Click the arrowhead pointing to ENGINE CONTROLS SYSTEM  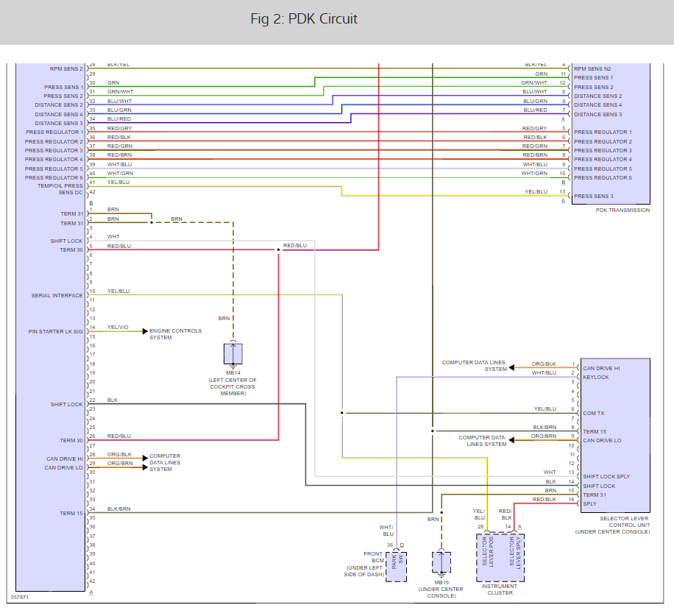pyautogui.click(x=145, y=331)
